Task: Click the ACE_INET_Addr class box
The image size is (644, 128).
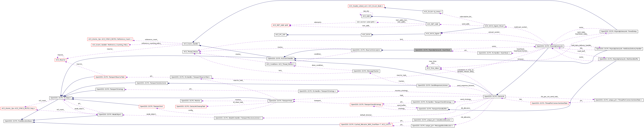Action: pyautogui.click(x=433, y=24)
